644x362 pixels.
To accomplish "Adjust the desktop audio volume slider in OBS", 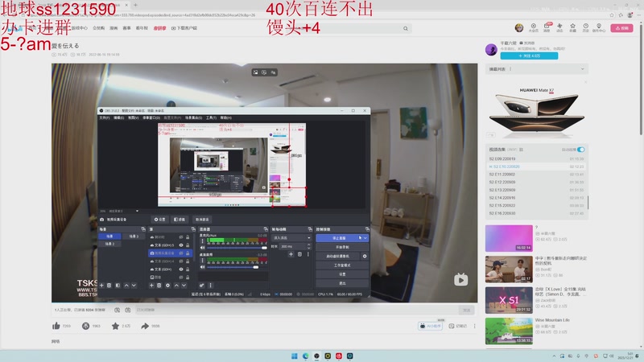I will tap(237, 267).
